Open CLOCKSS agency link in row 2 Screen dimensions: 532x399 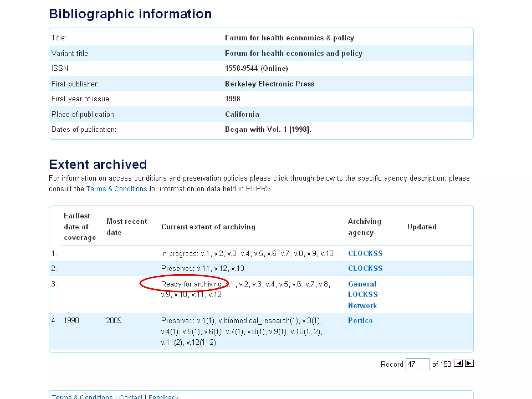point(365,268)
